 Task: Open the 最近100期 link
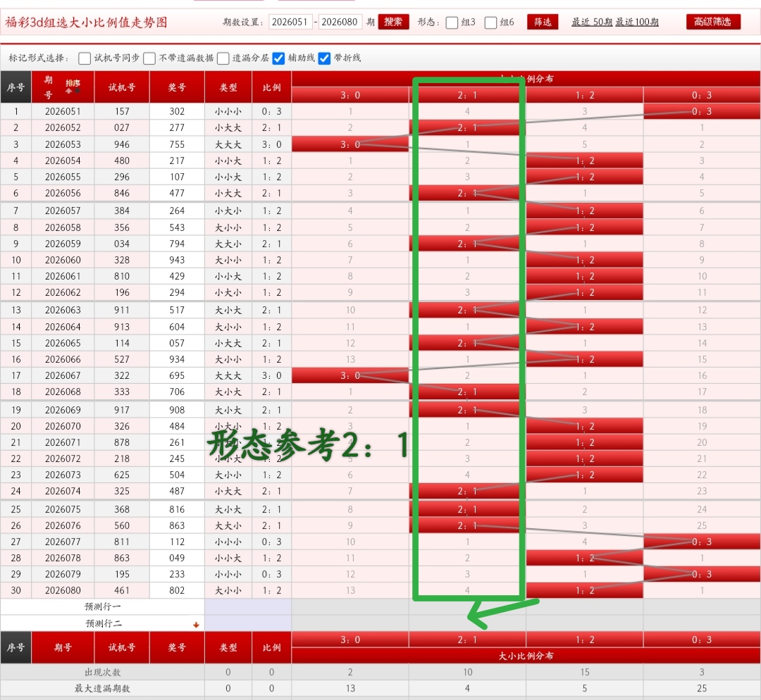[637, 23]
